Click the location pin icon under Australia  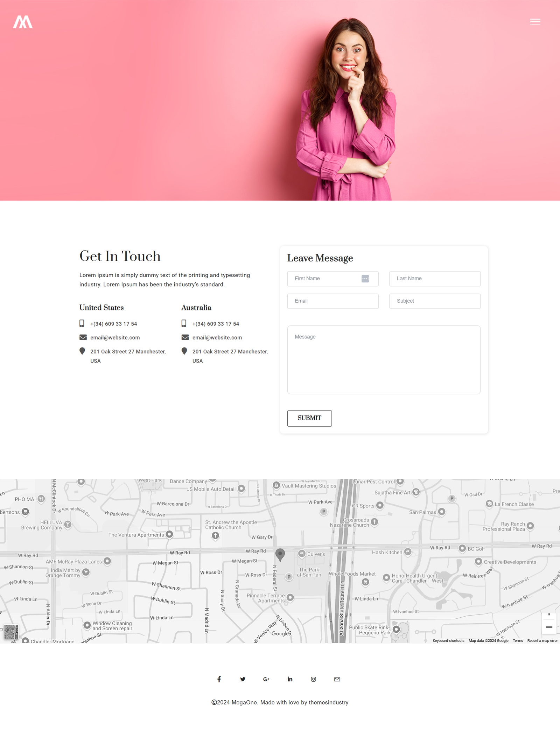[184, 351]
